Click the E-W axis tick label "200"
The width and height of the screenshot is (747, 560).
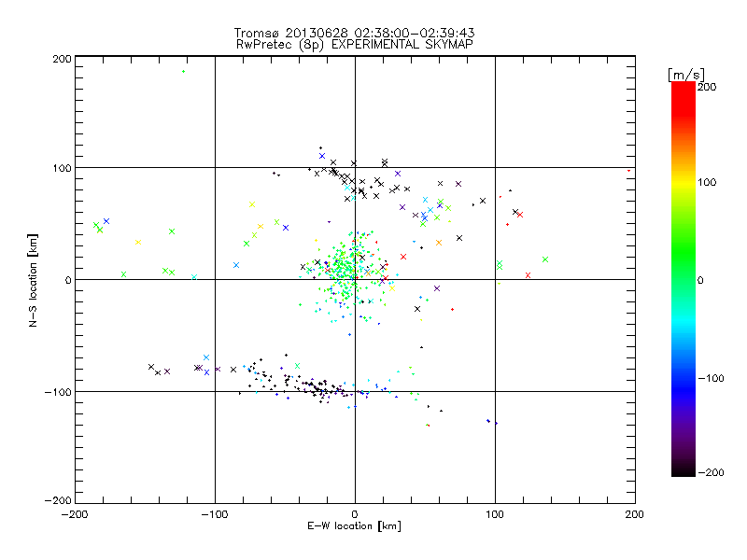tap(635, 514)
